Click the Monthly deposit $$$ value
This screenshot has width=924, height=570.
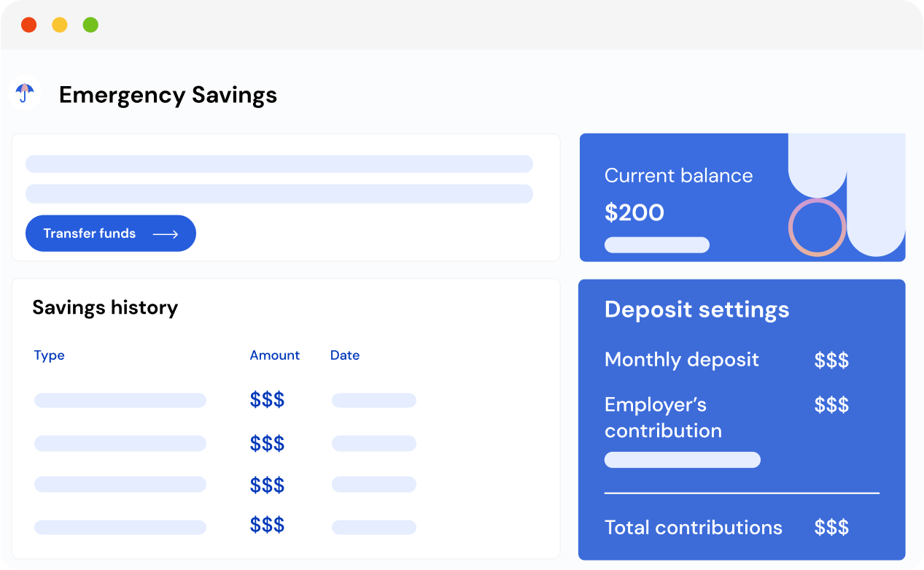pos(831,360)
